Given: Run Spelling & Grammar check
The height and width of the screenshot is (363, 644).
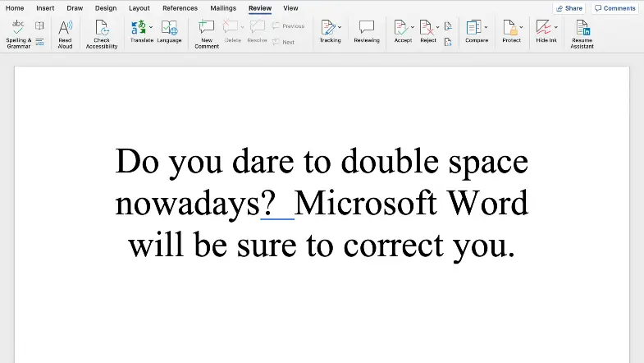Looking at the screenshot, I should coord(19,34).
